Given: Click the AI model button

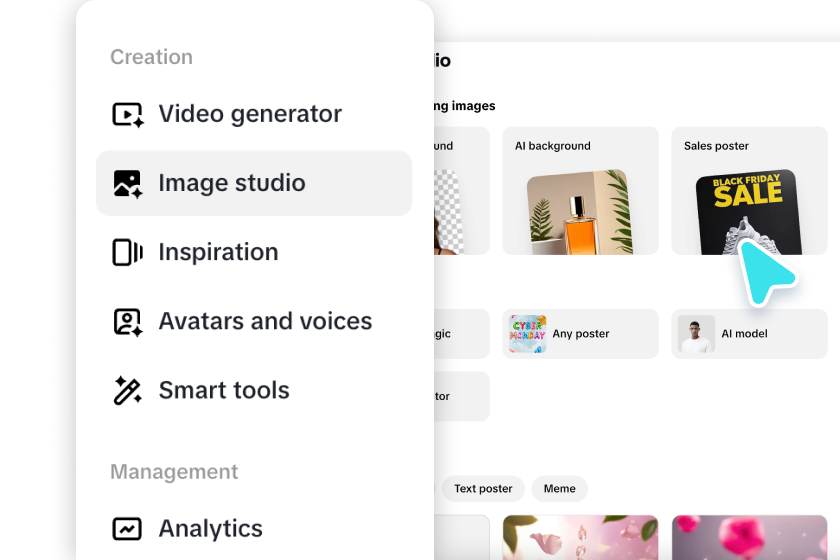Looking at the screenshot, I should coord(749,334).
